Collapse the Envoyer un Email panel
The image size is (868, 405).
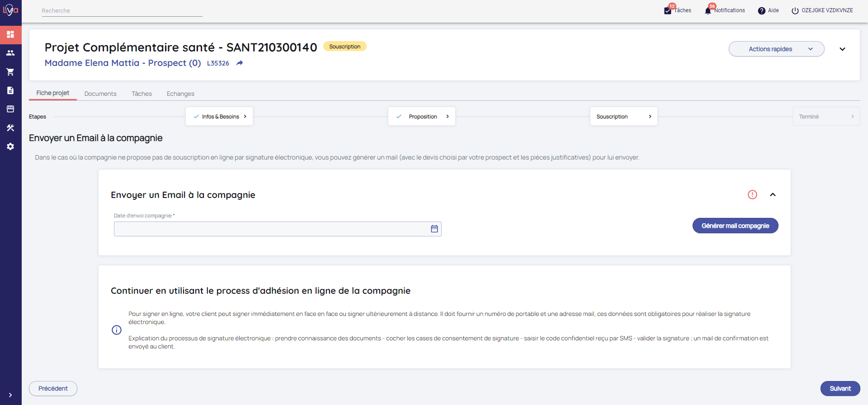(x=773, y=195)
